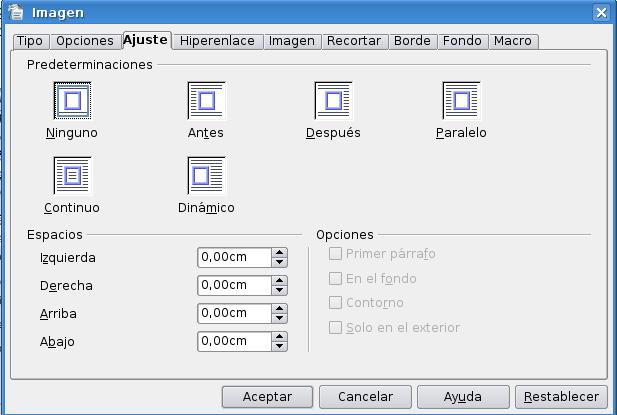Close the Imagen dialog window
The height and width of the screenshot is (415, 617).
[x=601, y=13]
